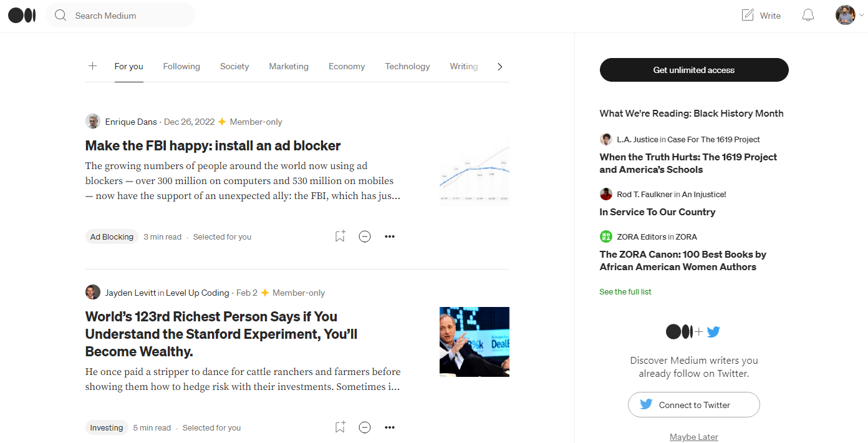This screenshot has width=868, height=443.
Task: Click Jayden Levitt author avatar
Action: click(93, 292)
